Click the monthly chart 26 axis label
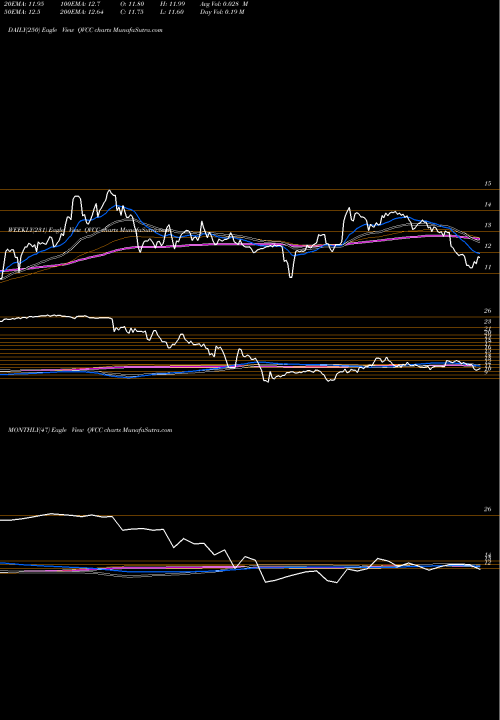 488,509
